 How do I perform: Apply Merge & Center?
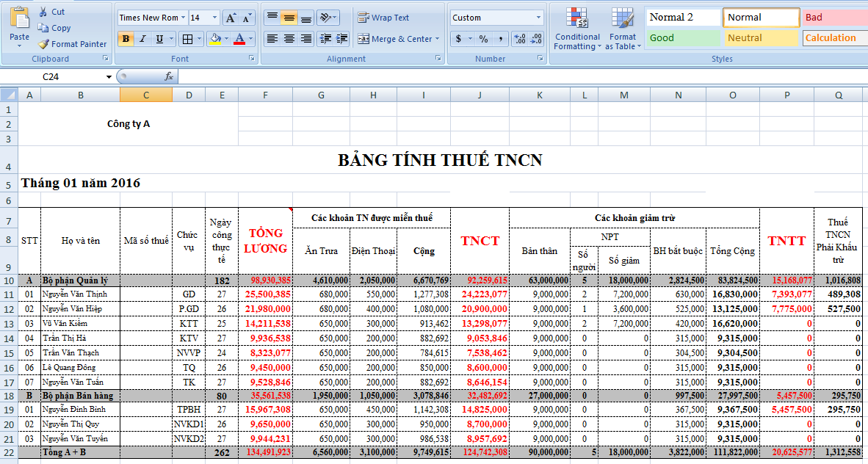pyautogui.click(x=395, y=39)
